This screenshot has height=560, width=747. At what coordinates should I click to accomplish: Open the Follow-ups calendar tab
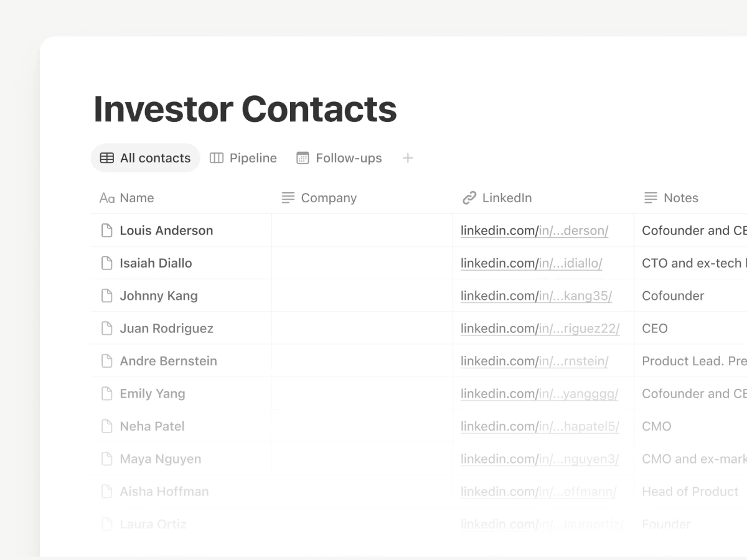339,158
